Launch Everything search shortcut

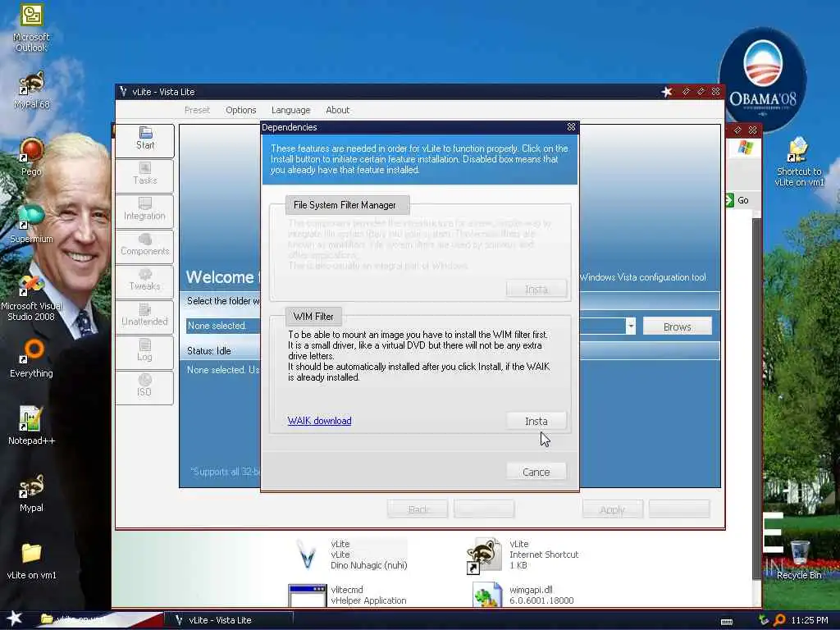[31, 358]
